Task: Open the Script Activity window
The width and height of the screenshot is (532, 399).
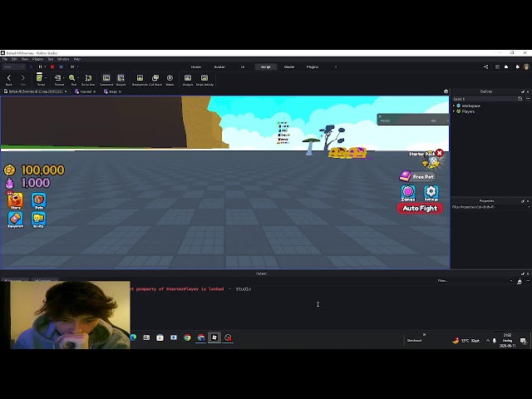Action: 204,78
